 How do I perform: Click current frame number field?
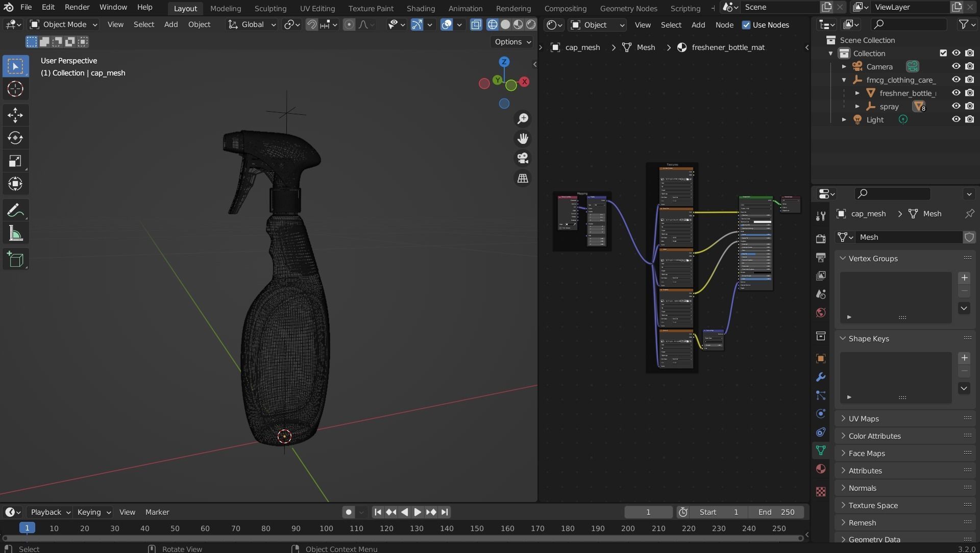pos(648,512)
